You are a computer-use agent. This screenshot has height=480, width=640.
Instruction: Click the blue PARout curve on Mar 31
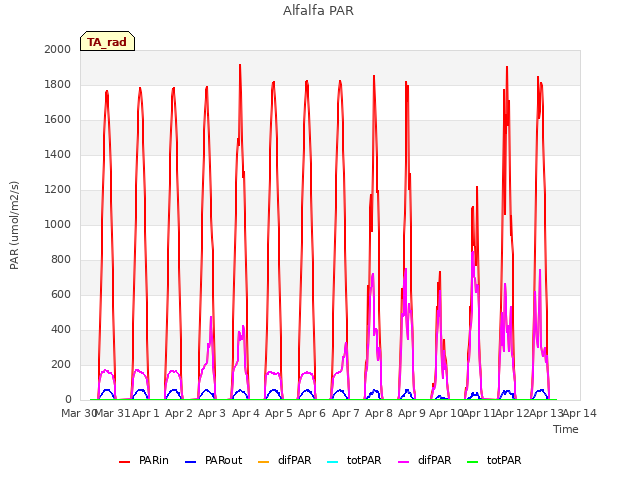pyautogui.click(x=107, y=390)
